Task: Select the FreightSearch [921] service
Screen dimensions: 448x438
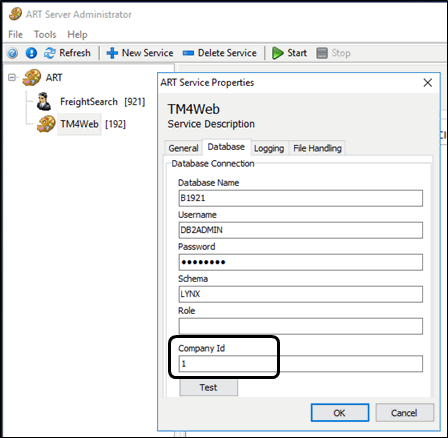Action: pos(102,101)
